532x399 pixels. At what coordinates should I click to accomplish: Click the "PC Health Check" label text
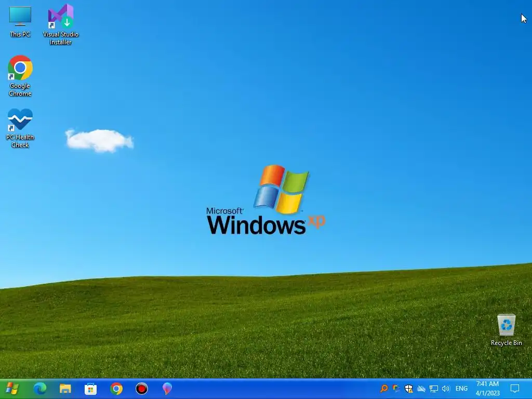[x=20, y=141]
